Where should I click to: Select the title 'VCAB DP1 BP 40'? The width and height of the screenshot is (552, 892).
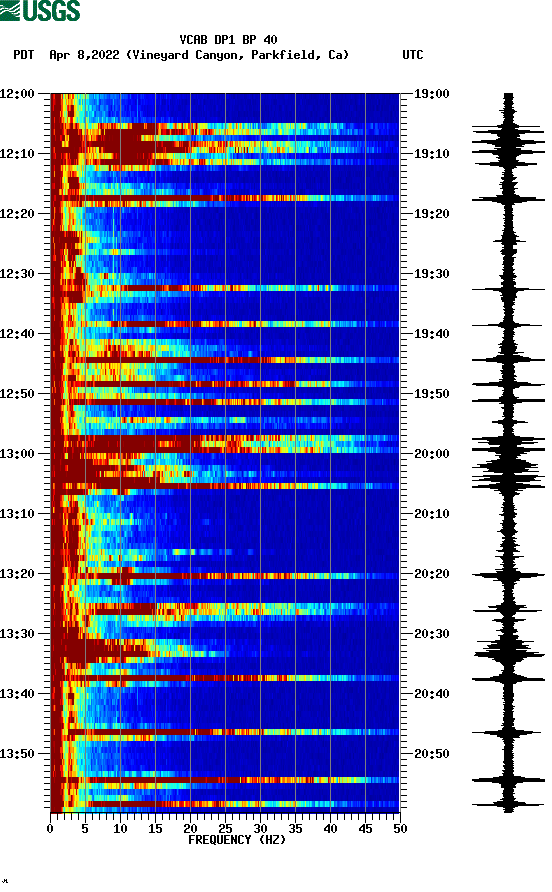coord(228,40)
